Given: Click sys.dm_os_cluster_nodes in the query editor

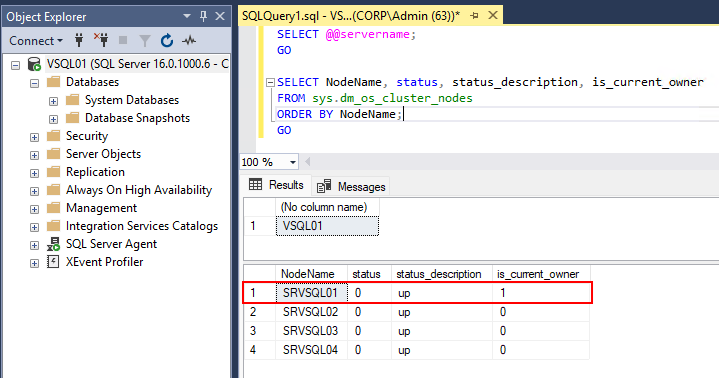Looking at the screenshot, I should pyautogui.click(x=392, y=98).
